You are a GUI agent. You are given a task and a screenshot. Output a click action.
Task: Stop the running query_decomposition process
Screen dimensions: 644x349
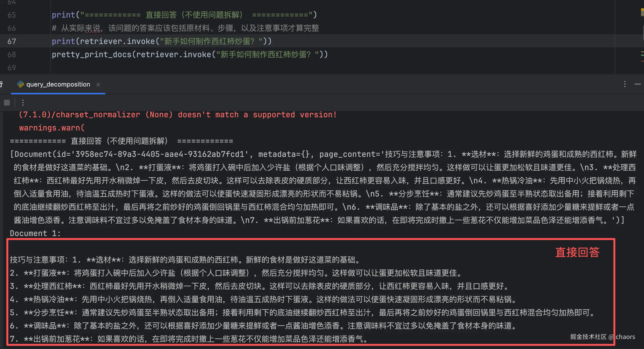(x=7, y=103)
